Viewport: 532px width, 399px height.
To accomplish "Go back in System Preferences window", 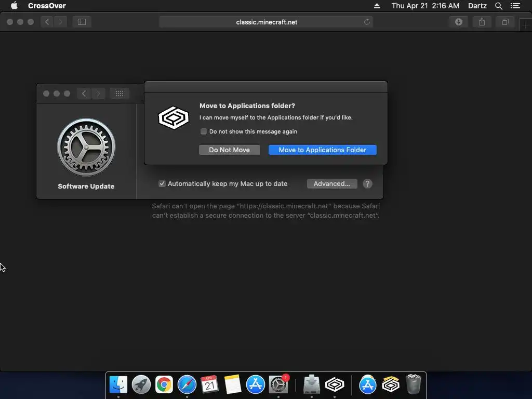I will (x=84, y=94).
